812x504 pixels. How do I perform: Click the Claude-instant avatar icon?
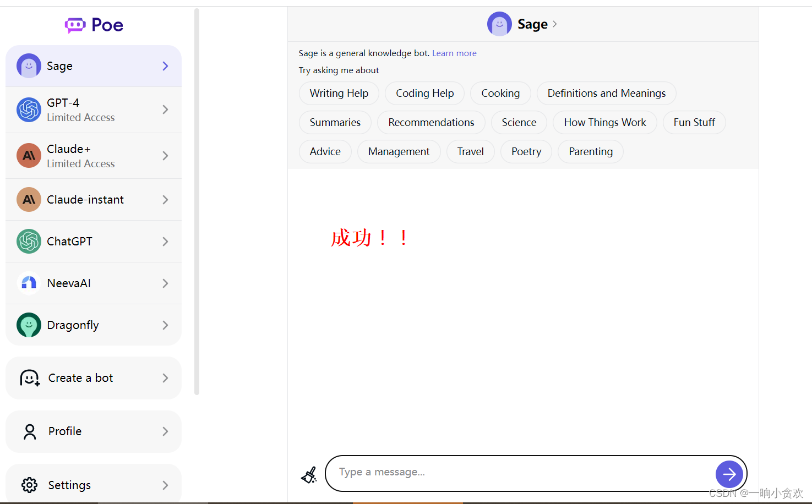29,200
